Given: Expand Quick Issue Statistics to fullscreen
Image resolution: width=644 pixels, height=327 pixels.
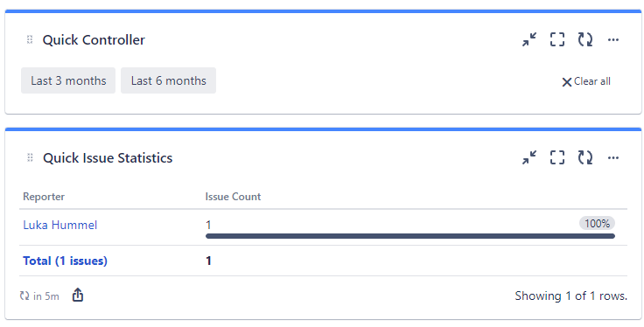Looking at the screenshot, I should pyautogui.click(x=557, y=157).
